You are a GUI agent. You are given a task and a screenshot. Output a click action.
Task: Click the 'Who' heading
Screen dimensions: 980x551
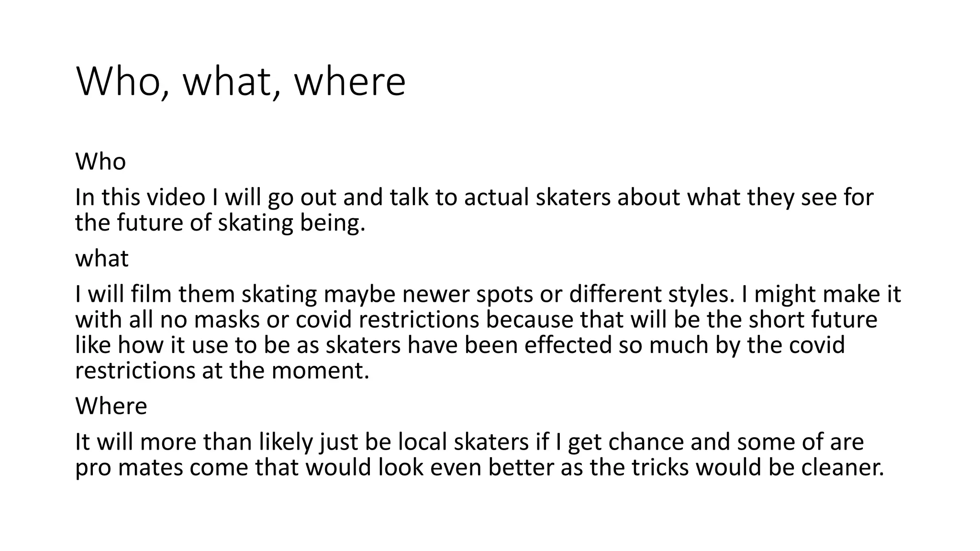(x=100, y=162)
